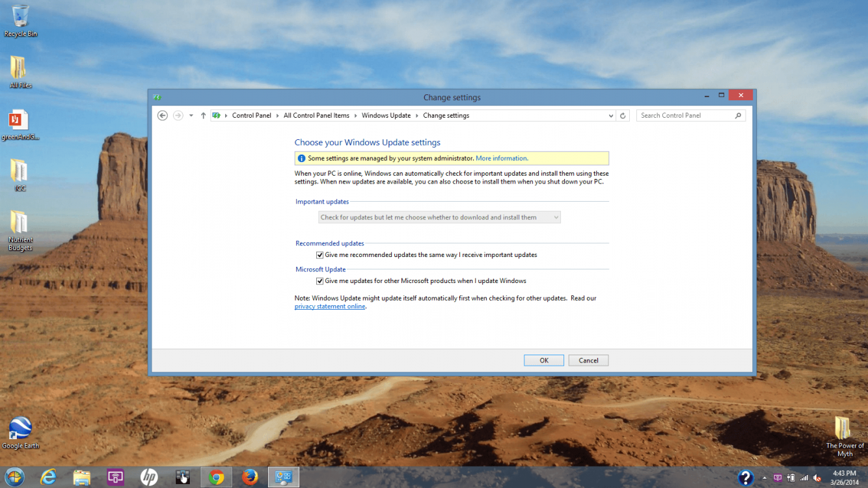
Task: Minimize the Change settings window
Action: pos(707,96)
